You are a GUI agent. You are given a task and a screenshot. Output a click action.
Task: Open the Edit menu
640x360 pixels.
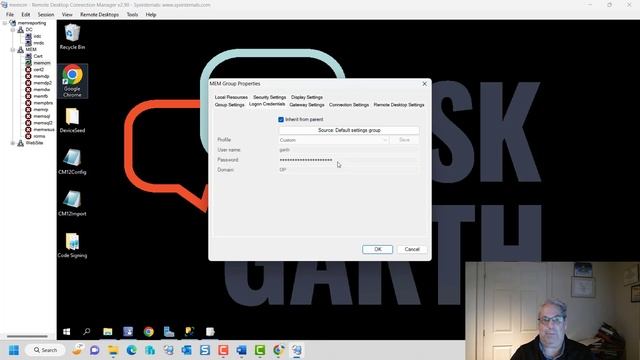[x=26, y=14]
